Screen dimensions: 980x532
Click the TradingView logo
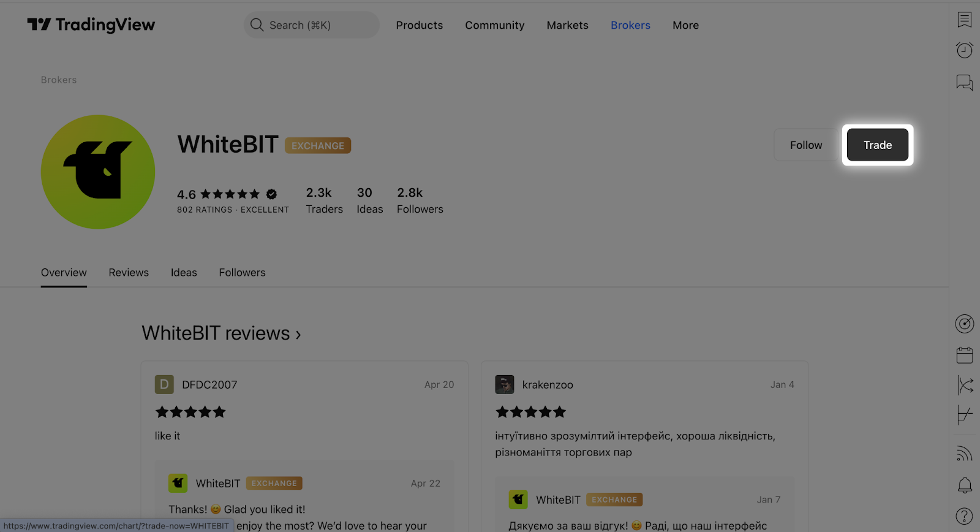pyautogui.click(x=91, y=25)
